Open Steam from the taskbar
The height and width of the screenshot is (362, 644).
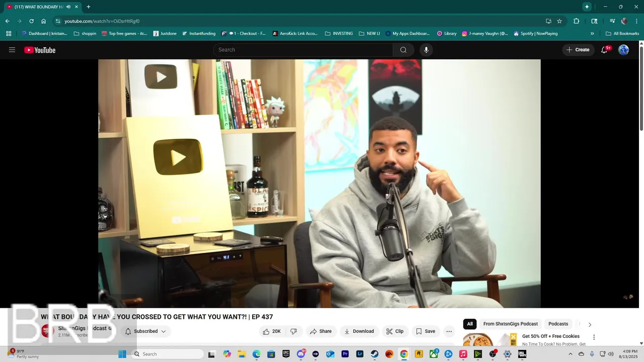pyautogui.click(x=375, y=354)
